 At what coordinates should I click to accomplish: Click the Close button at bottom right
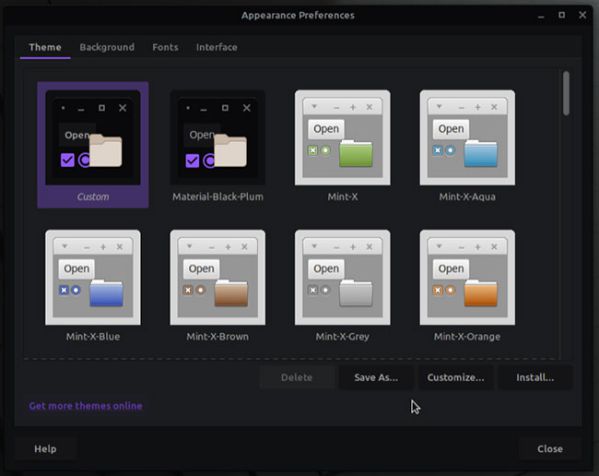(x=550, y=449)
